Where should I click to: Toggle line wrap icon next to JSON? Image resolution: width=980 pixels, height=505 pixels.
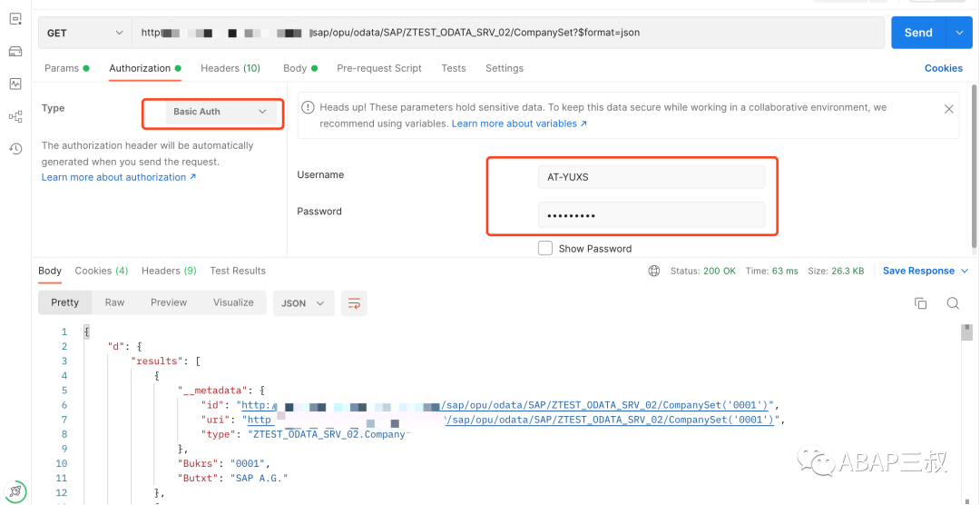pyautogui.click(x=354, y=302)
